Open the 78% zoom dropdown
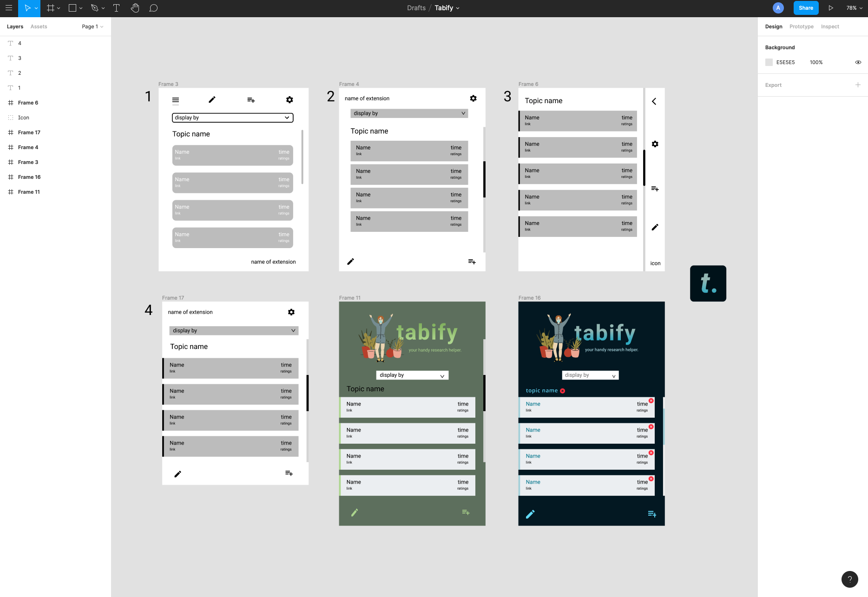The image size is (868, 597). [854, 8]
